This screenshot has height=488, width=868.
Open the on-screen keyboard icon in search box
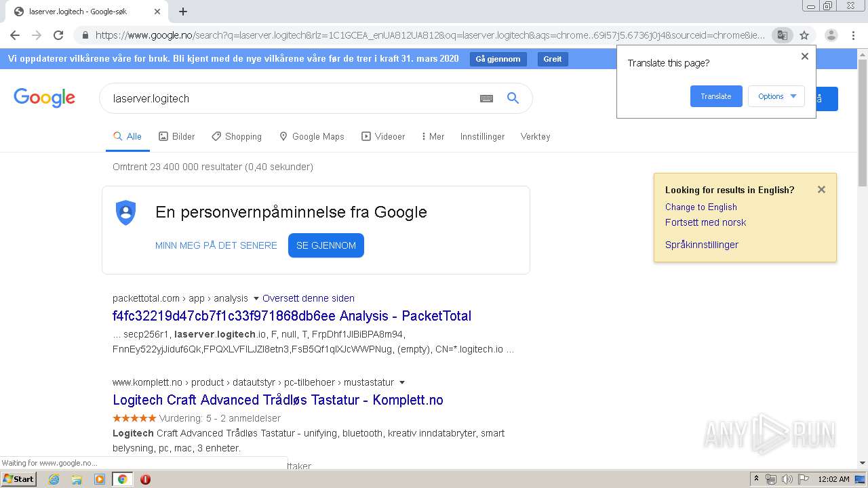click(x=486, y=98)
